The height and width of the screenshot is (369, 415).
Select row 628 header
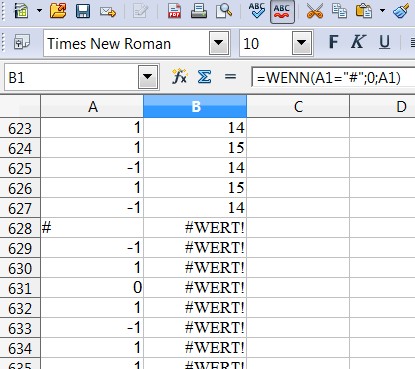[x=20, y=228]
